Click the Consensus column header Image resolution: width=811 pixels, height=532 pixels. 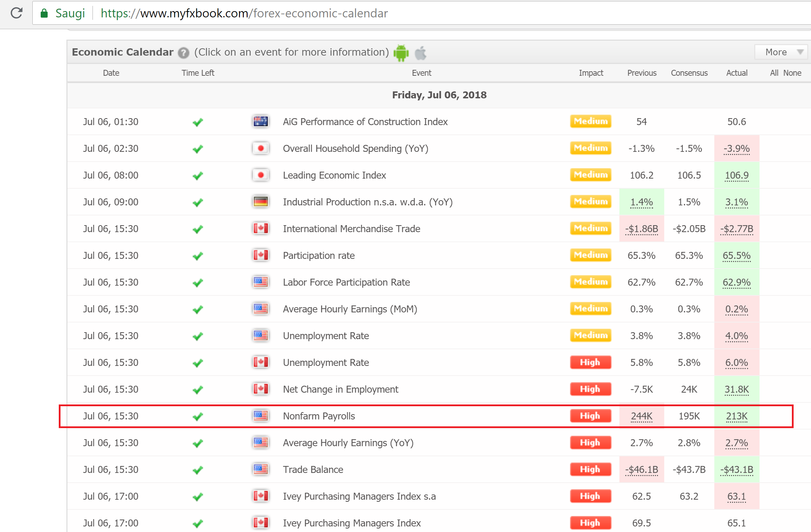tap(689, 73)
